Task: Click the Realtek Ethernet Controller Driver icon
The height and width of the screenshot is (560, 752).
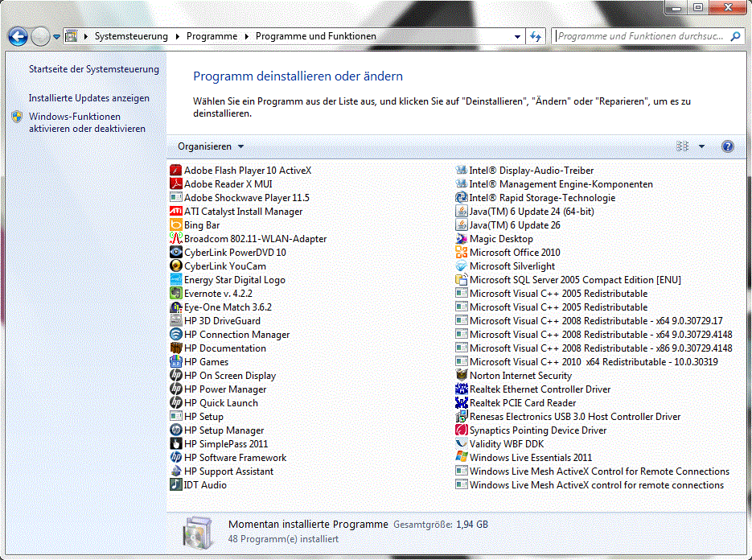Action: tap(462, 389)
